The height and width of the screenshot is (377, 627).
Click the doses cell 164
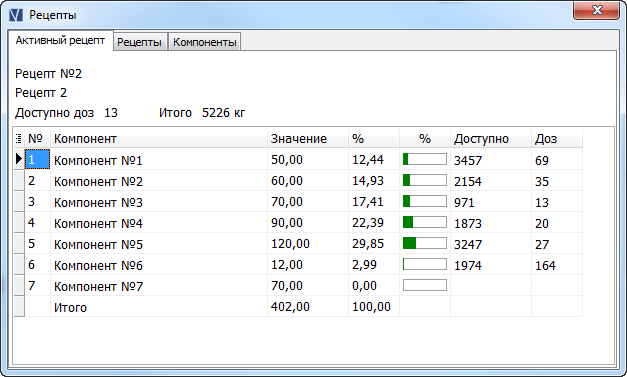point(557,265)
